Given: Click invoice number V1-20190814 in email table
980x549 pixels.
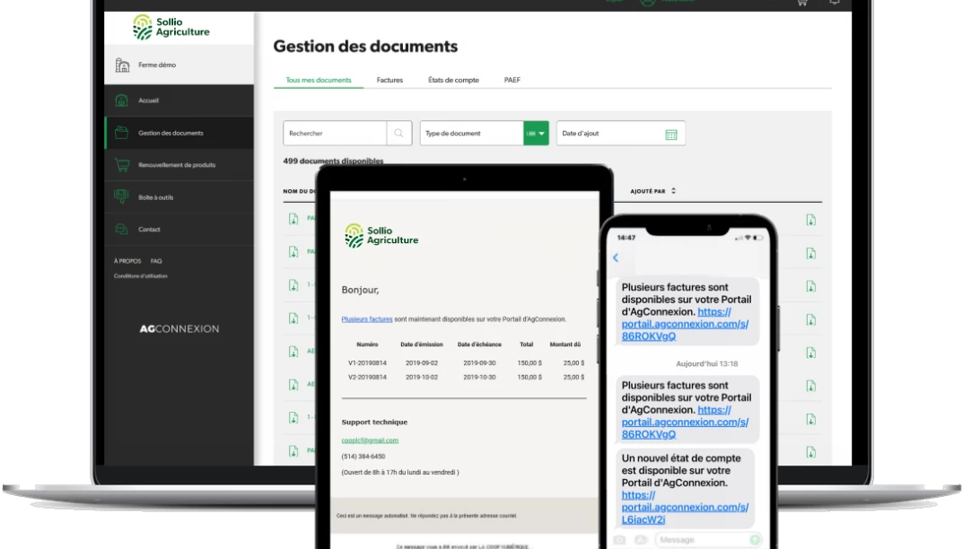Looking at the screenshot, I should (x=368, y=363).
